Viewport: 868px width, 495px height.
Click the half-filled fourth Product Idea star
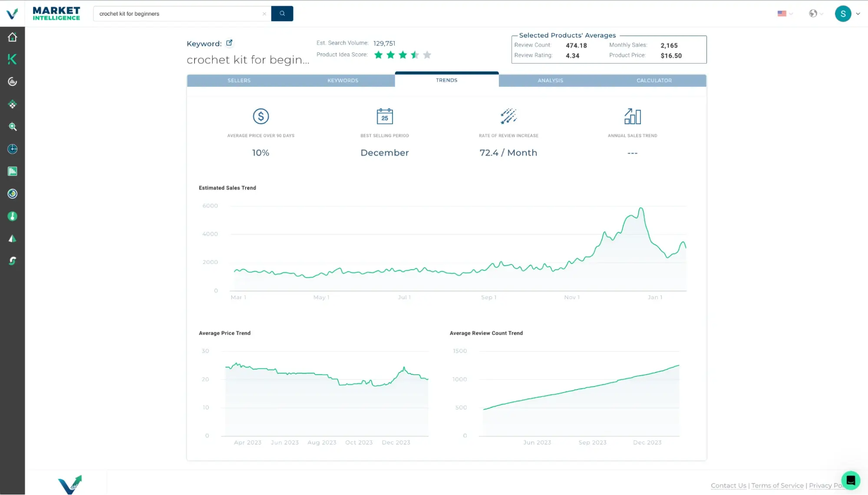click(x=415, y=55)
